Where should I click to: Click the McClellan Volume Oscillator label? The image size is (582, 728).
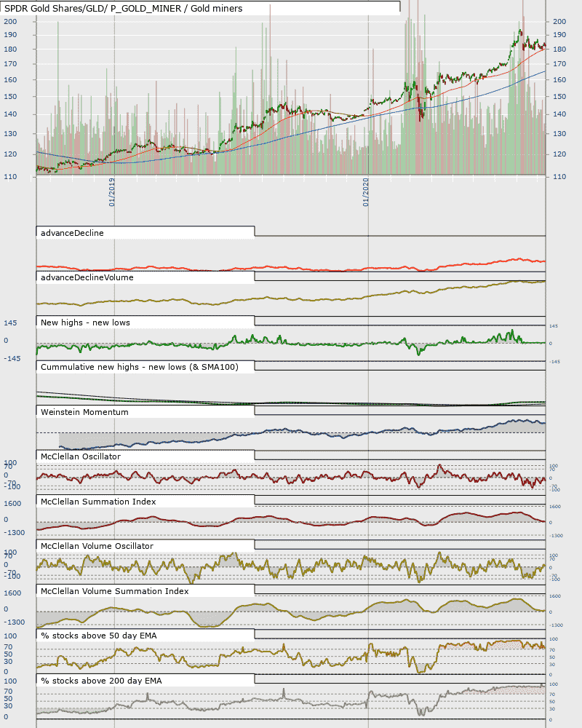tap(97, 546)
